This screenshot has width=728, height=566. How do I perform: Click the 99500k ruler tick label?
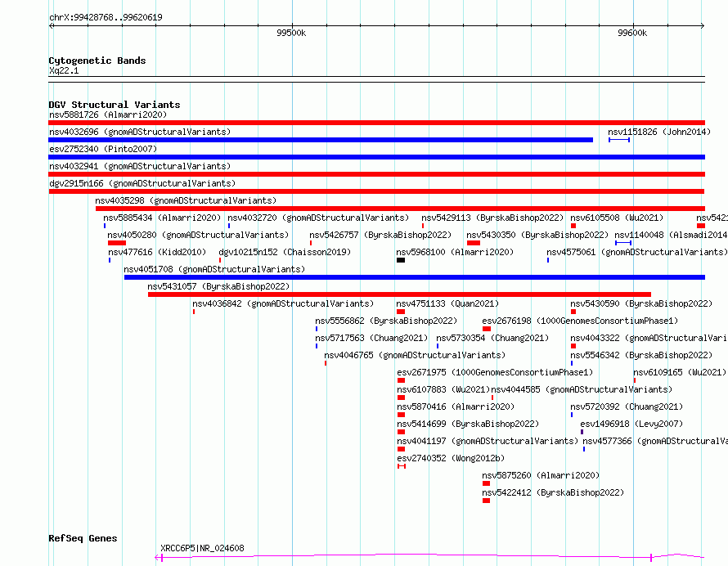291,33
